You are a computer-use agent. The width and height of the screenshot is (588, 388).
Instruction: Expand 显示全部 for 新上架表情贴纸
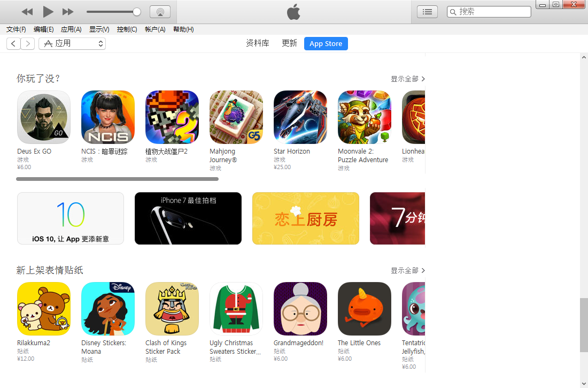(x=408, y=270)
